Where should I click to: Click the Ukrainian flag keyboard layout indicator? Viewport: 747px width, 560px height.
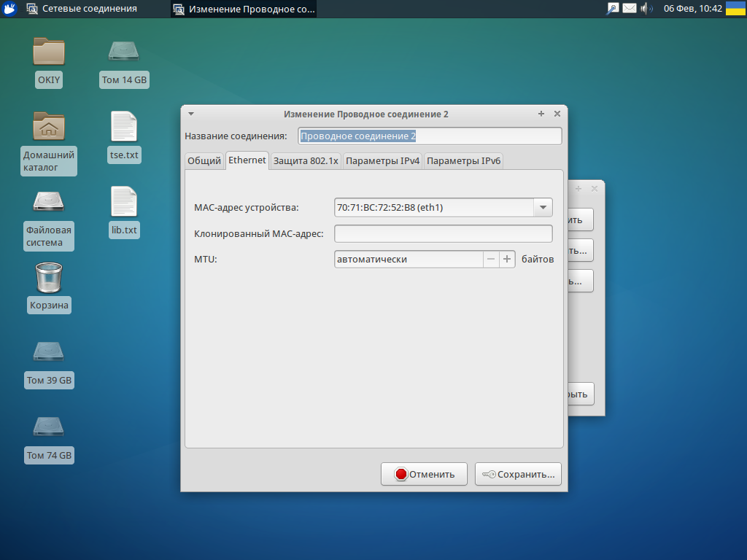(736, 9)
